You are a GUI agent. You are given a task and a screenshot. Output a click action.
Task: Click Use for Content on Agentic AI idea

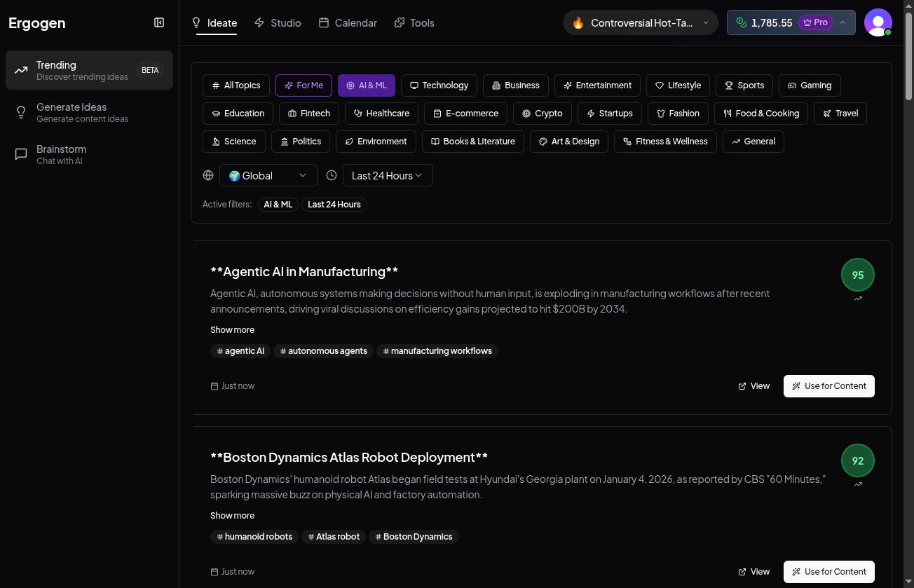click(828, 385)
